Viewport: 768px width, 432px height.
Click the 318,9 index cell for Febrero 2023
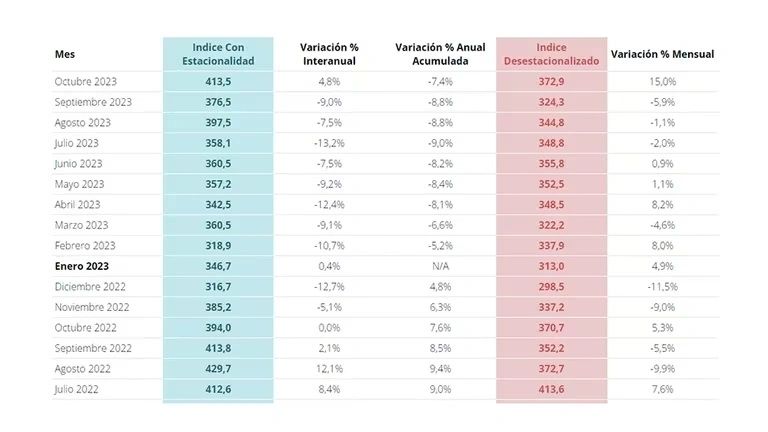tap(218, 246)
